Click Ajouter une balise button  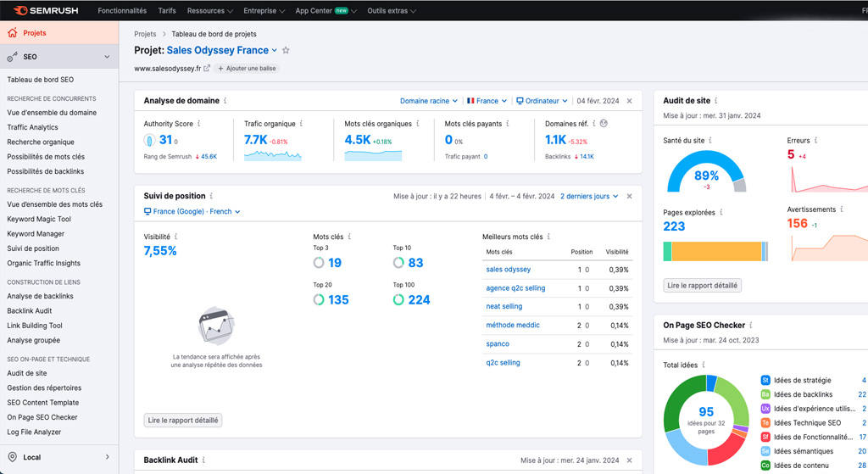[x=247, y=68]
